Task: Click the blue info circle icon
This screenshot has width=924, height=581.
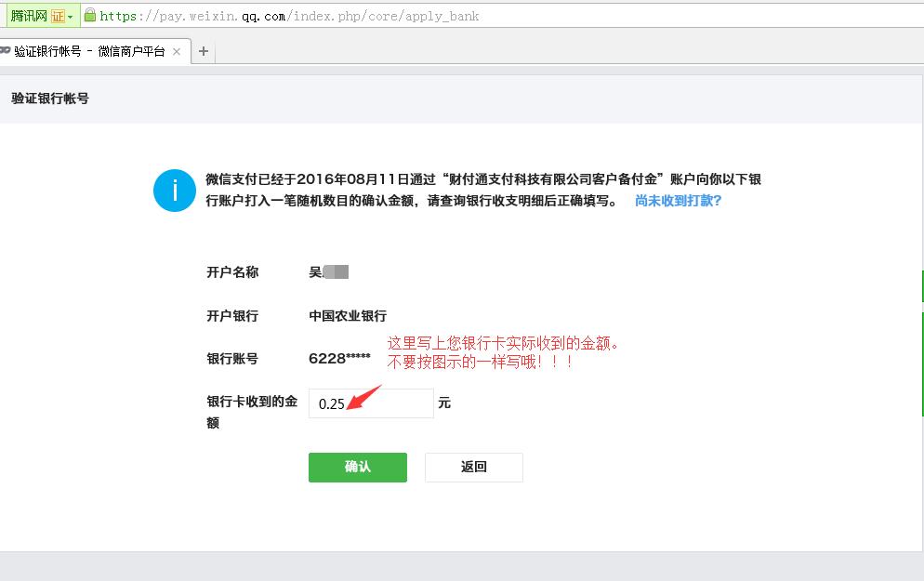Action: (x=175, y=191)
